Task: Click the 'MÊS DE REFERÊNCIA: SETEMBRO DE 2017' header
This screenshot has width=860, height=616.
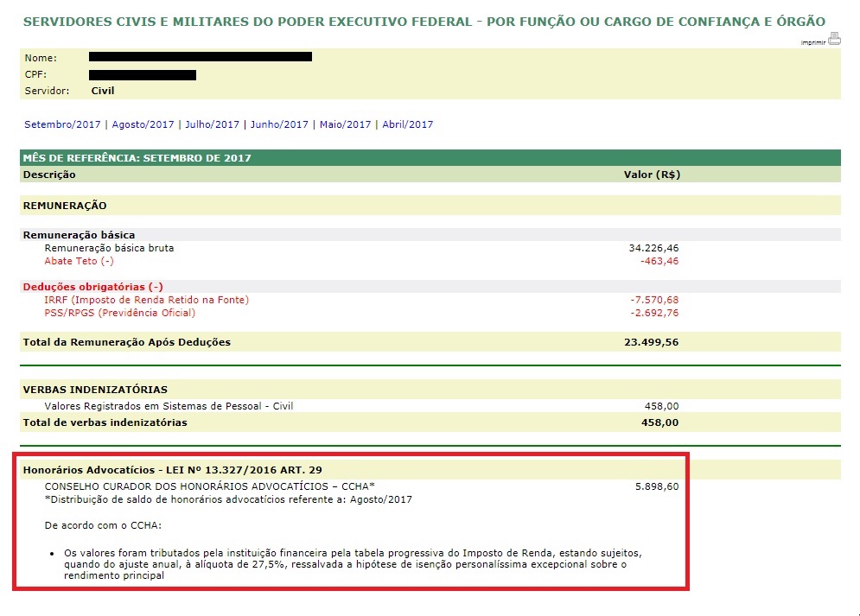Action: [137, 158]
